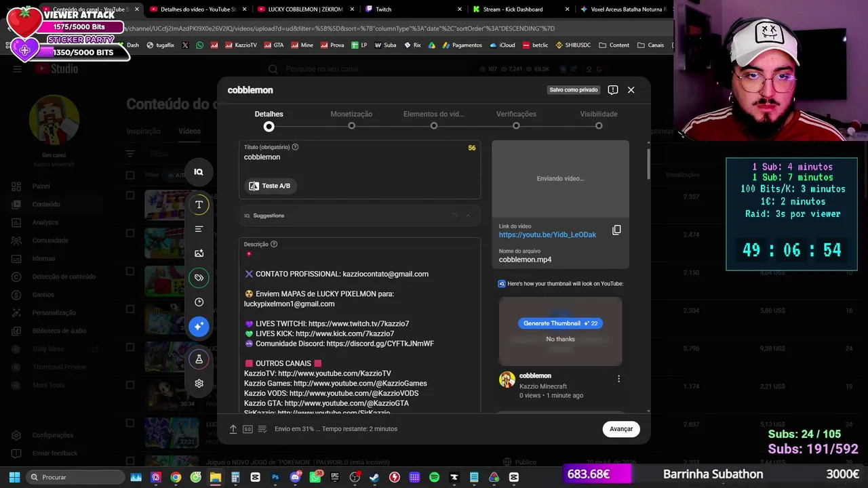The height and width of the screenshot is (488, 868).
Task: Go to the Detalhes step
Action: coord(269,119)
